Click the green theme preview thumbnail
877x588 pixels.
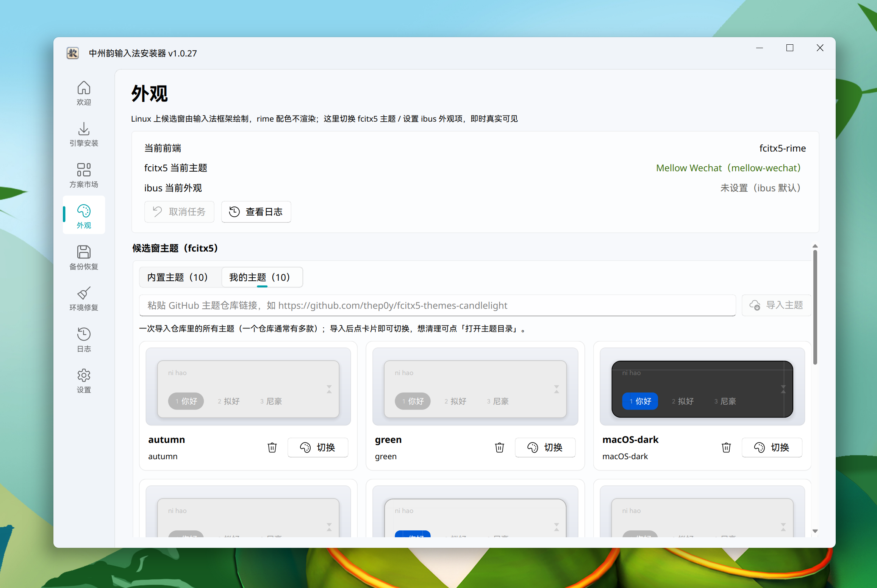[x=475, y=386]
